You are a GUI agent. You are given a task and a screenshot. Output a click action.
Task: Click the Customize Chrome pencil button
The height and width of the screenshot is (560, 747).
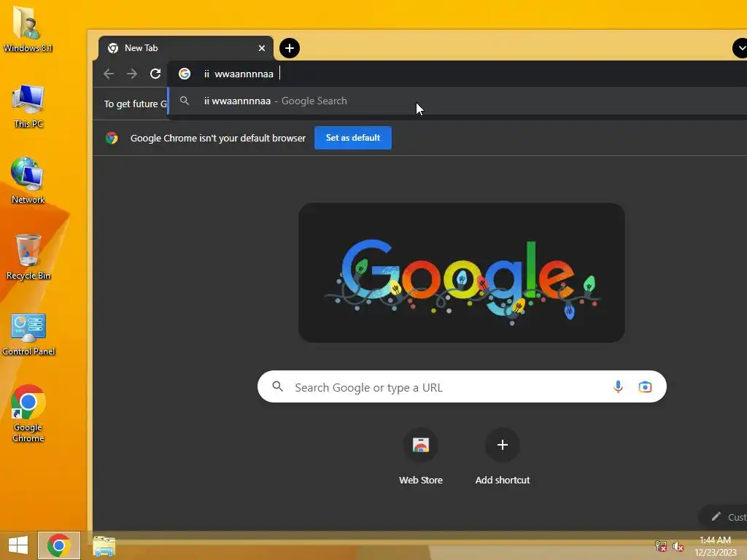pyautogui.click(x=723, y=517)
